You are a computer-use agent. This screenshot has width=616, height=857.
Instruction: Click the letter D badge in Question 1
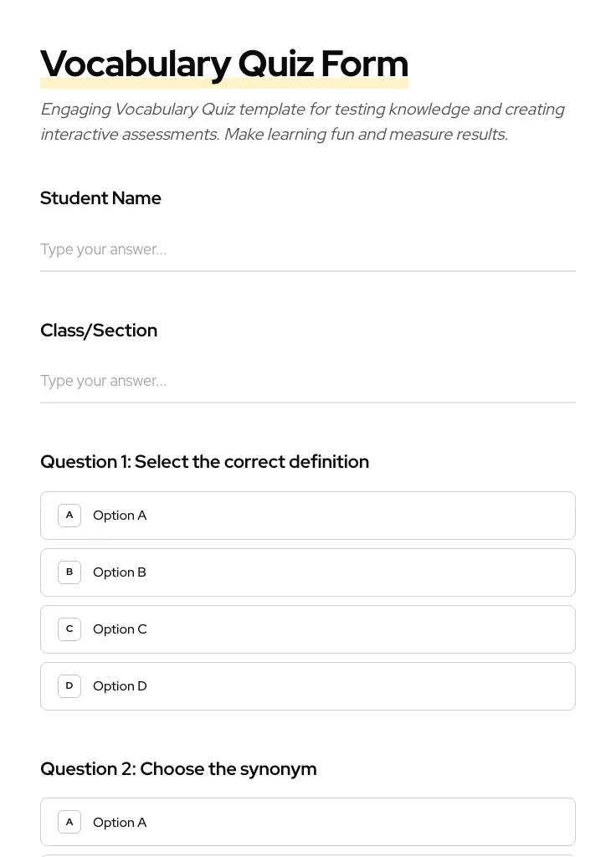69,686
